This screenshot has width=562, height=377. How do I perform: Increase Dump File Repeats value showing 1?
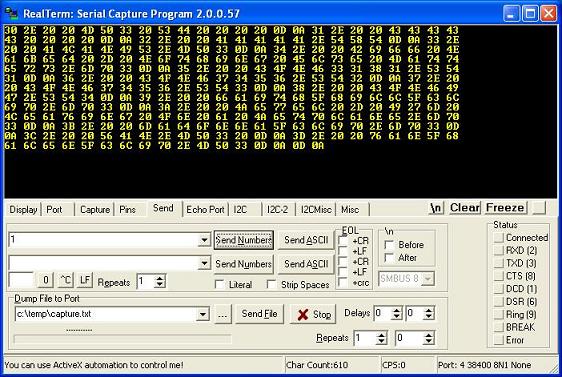pos(382,335)
